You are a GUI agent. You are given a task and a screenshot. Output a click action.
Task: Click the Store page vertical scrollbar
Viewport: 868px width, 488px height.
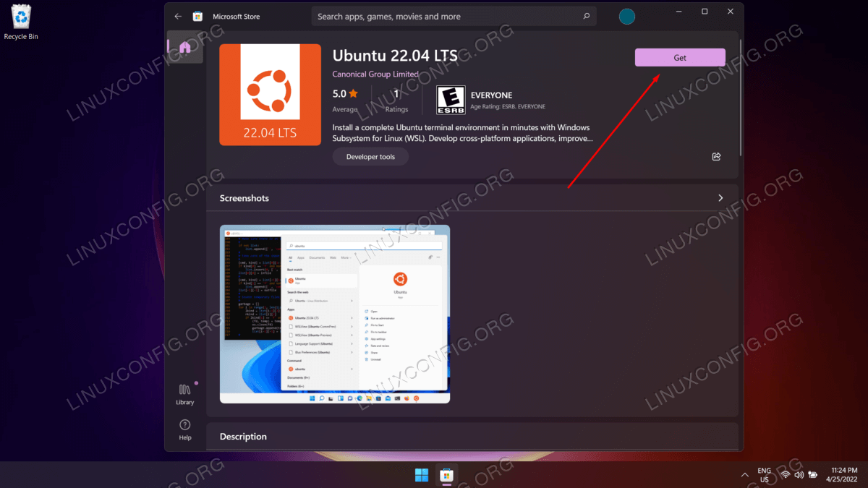tap(740, 98)
